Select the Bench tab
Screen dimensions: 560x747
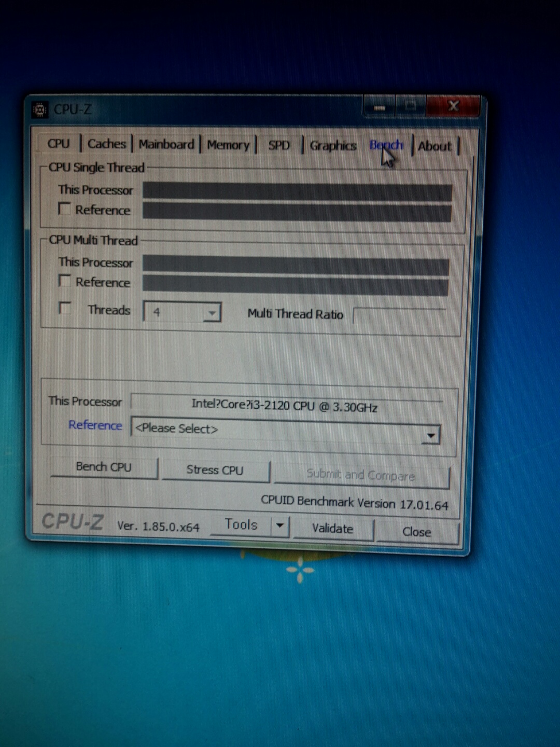(386, 145)
